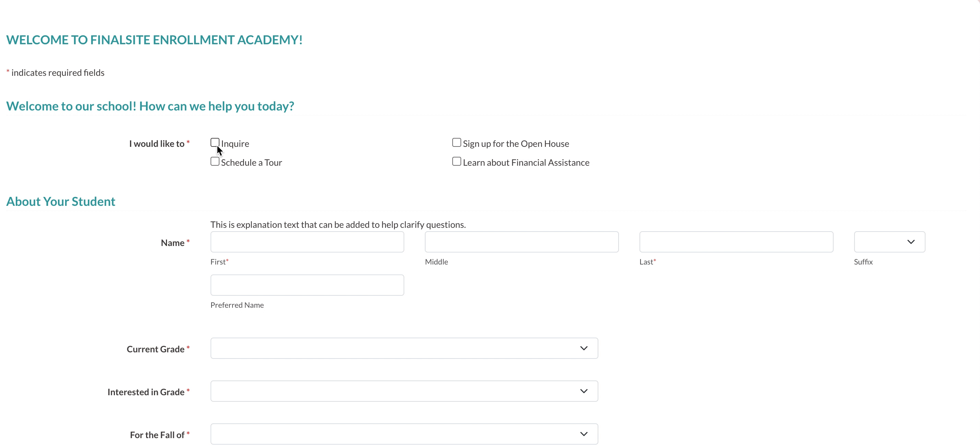Click the WELCOME TO FINALSITE ENROLLMENT ACADEMY heading
980x446 pixels.
click(154, 39)
